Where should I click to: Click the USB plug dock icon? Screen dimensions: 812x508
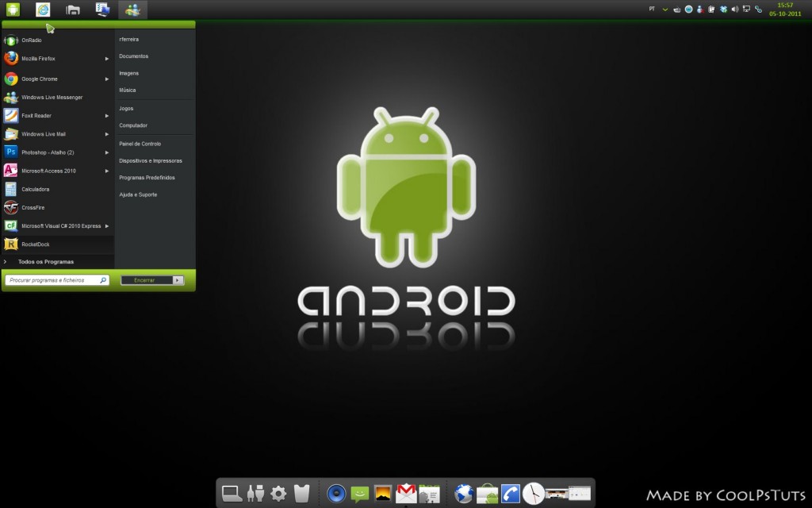(x=255, y=493)
